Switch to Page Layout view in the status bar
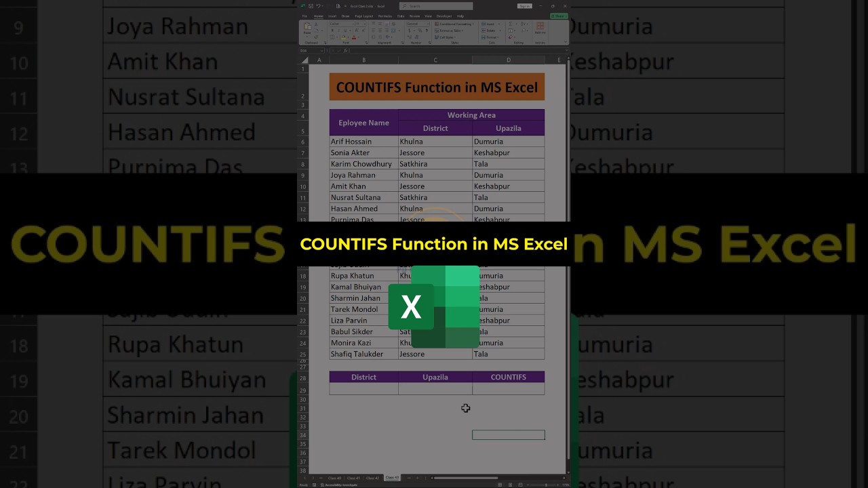The height and width of the screenshot is (488, 868). click(x=510, y=485)
